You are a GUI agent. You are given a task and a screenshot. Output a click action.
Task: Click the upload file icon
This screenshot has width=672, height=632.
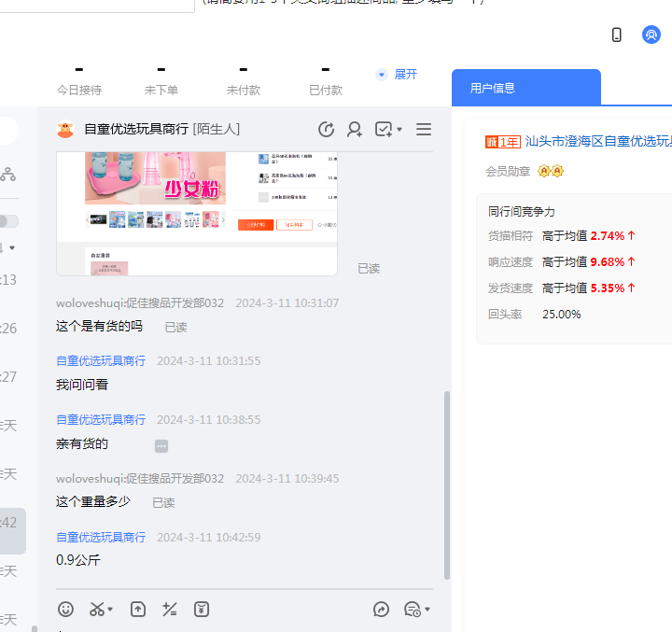pos(138,610)
